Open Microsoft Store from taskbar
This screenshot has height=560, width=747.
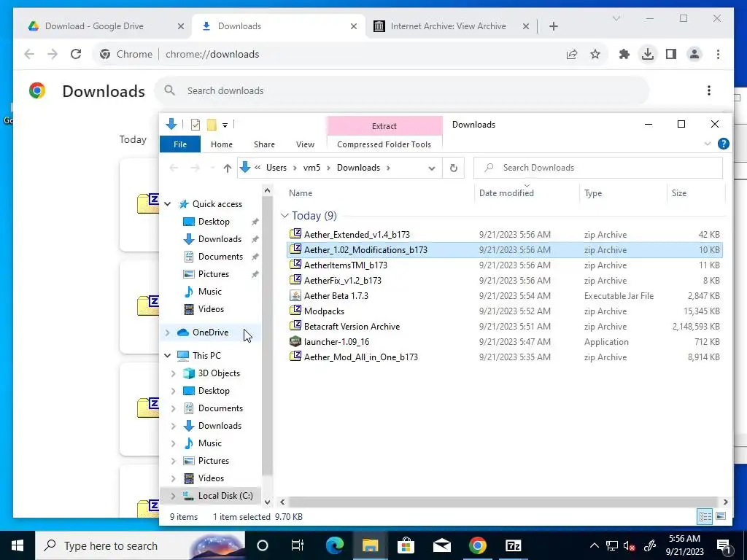point(406,545)
